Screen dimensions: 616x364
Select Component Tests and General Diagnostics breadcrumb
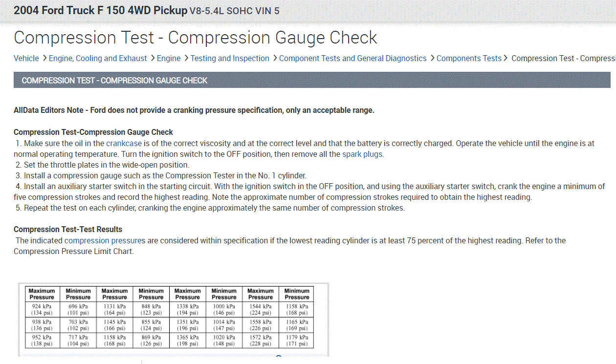(x=353, y=58)
